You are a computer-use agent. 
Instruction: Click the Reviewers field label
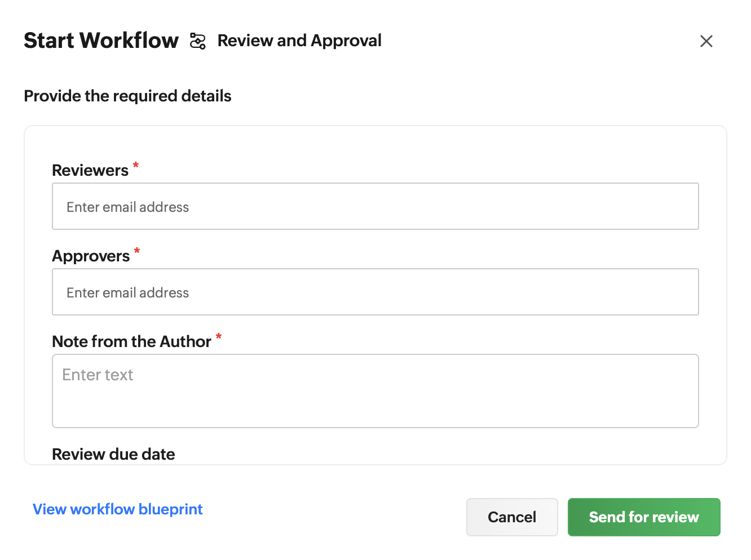[90, 170]
